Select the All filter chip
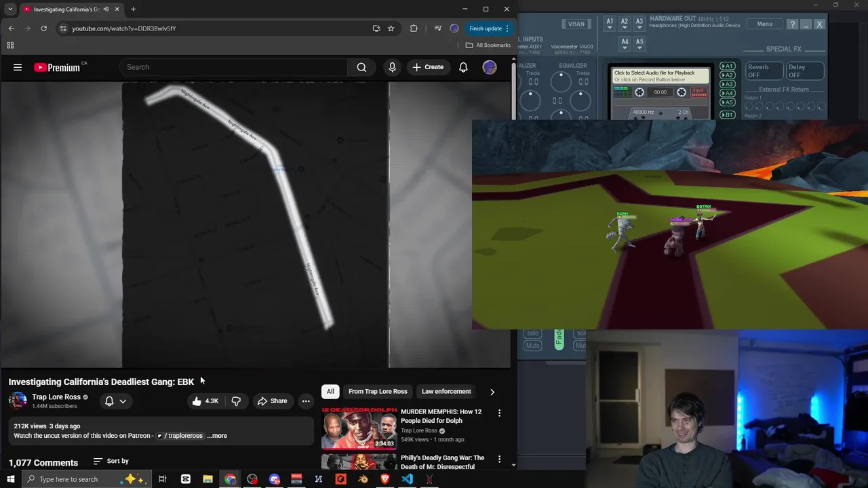Image resolution: width=868 pixels, height=488 pixels. 330,392
